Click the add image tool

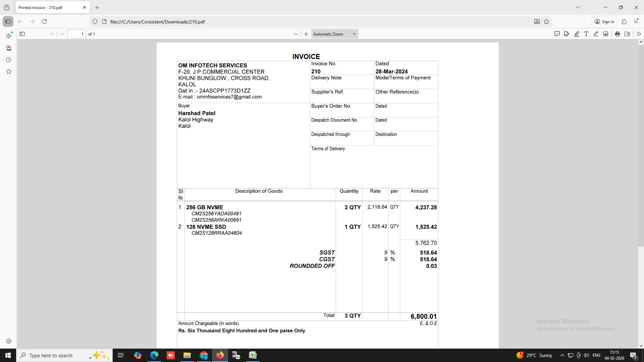[606, 34]
